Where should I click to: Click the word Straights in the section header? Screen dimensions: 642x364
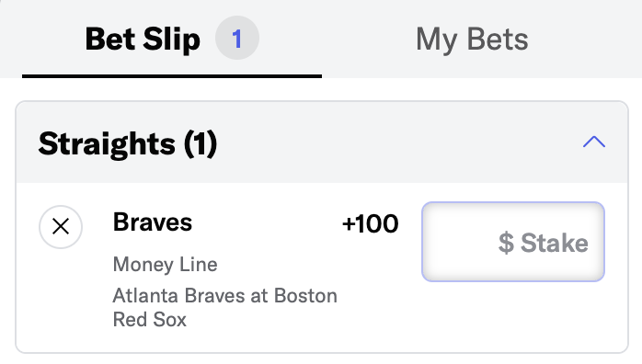click(x=107, y=144)
